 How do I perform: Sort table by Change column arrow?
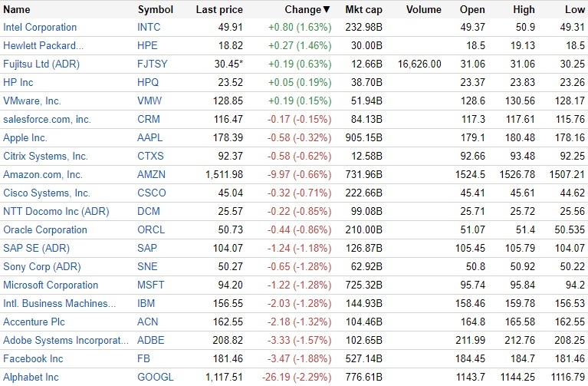327,10
